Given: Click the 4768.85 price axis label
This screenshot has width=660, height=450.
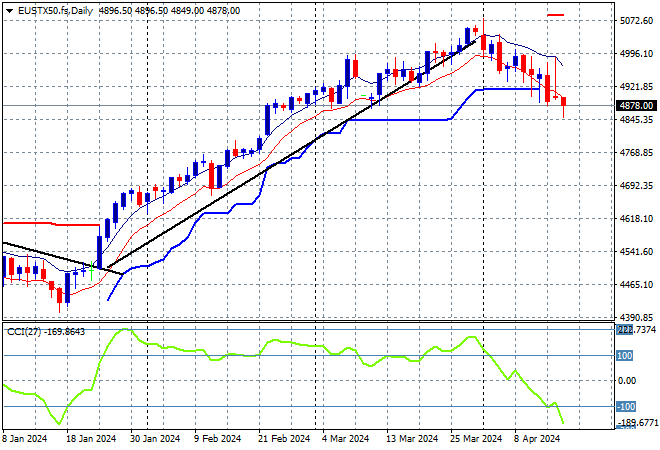Looking at the screenshot, I should (x=635, y=153).
